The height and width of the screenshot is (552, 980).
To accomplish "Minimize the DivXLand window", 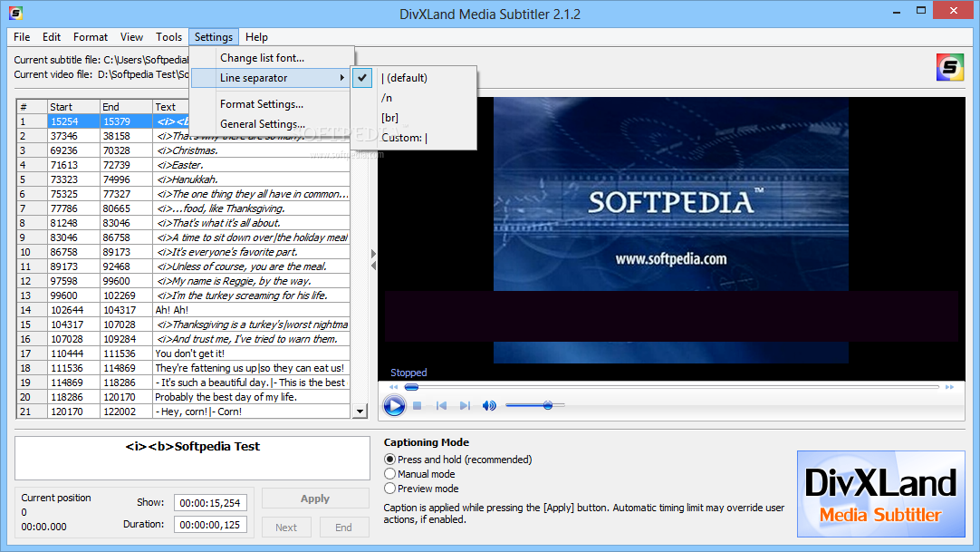I will pos(897,11).
